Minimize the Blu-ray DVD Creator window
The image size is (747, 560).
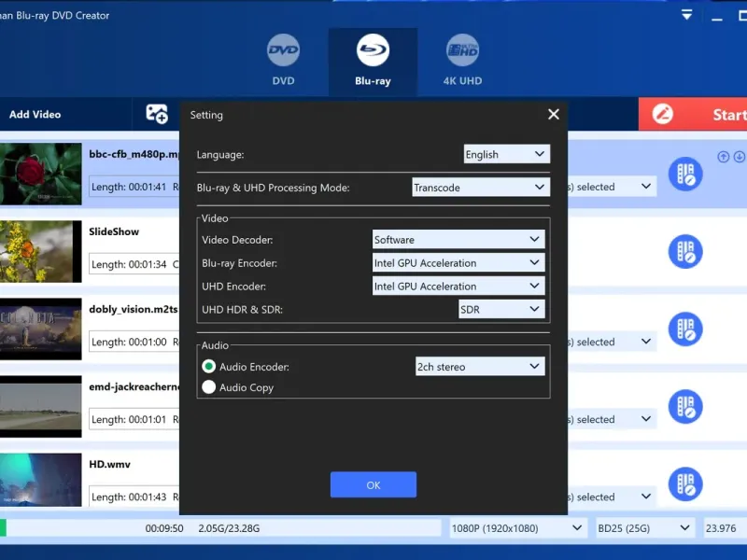(x=716, y=18)
